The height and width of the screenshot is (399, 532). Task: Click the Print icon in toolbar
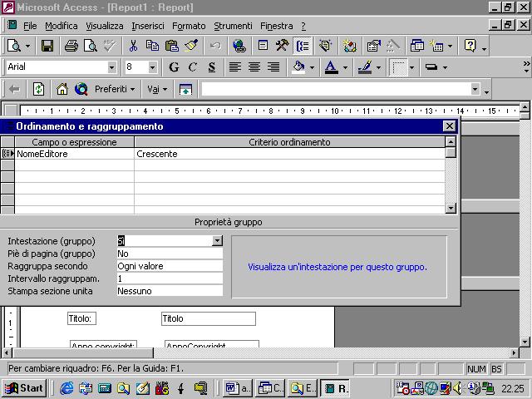[71, 46]
